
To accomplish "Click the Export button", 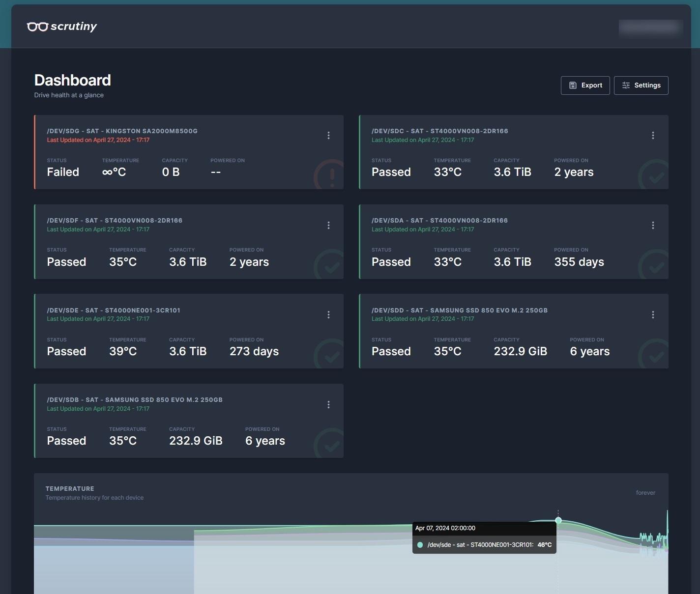I will coord(585,85).
